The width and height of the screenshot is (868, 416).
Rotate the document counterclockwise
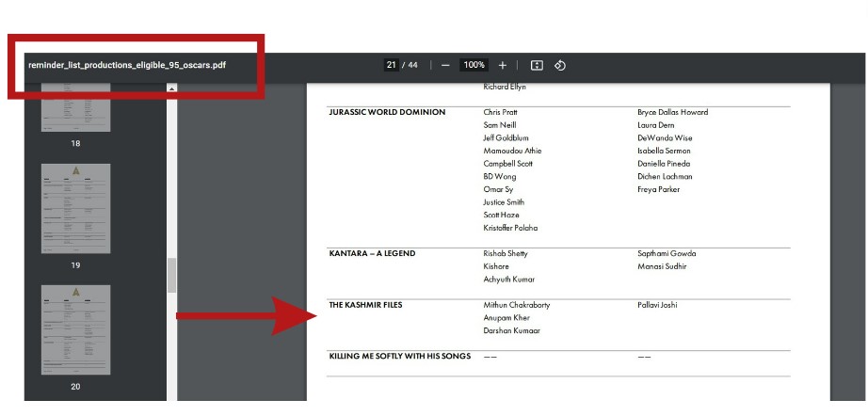(560, 66)
